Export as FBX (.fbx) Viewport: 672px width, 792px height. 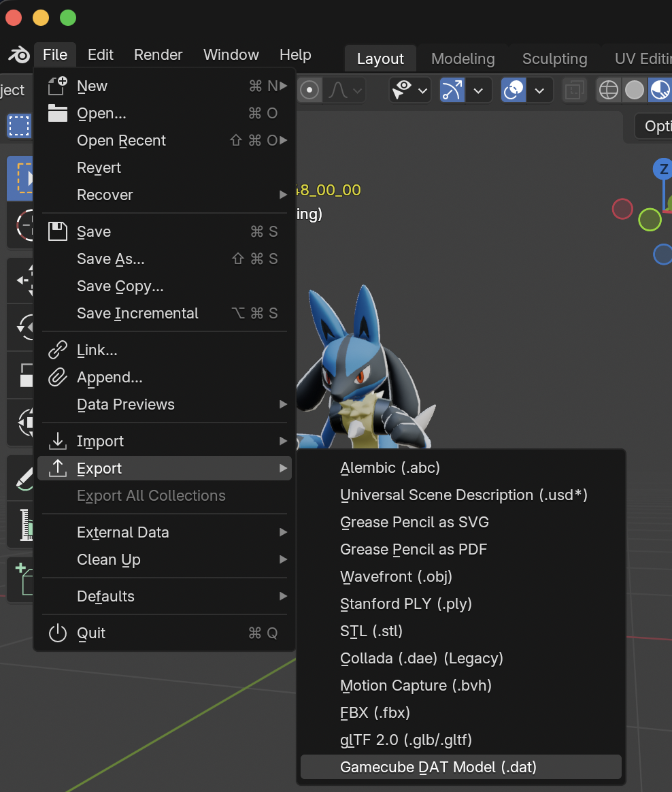click(461, 712)
